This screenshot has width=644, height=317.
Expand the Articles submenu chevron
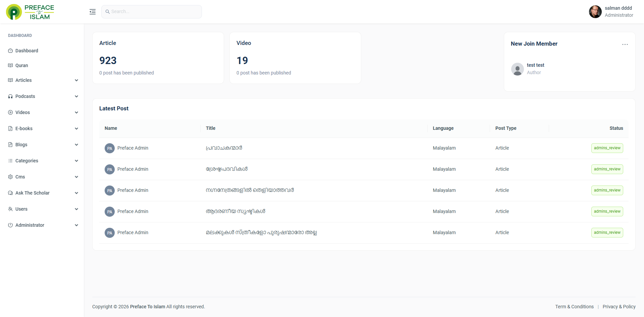76,81
